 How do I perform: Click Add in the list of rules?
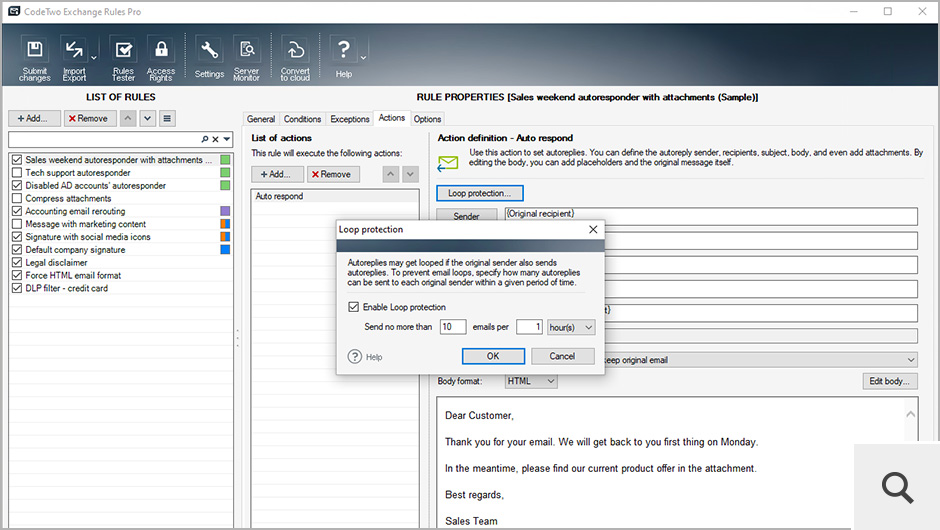click(34, 118)
